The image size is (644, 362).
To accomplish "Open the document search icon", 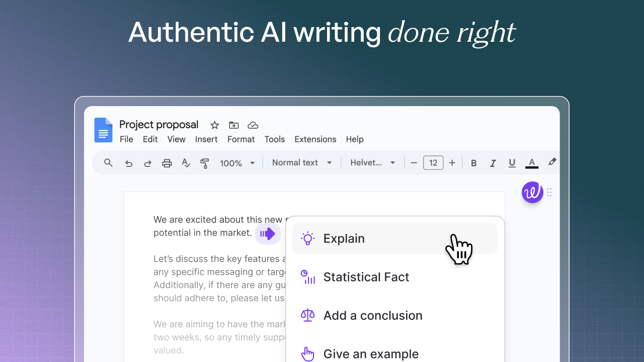I will pyautogui.click(x=108, y=162).
